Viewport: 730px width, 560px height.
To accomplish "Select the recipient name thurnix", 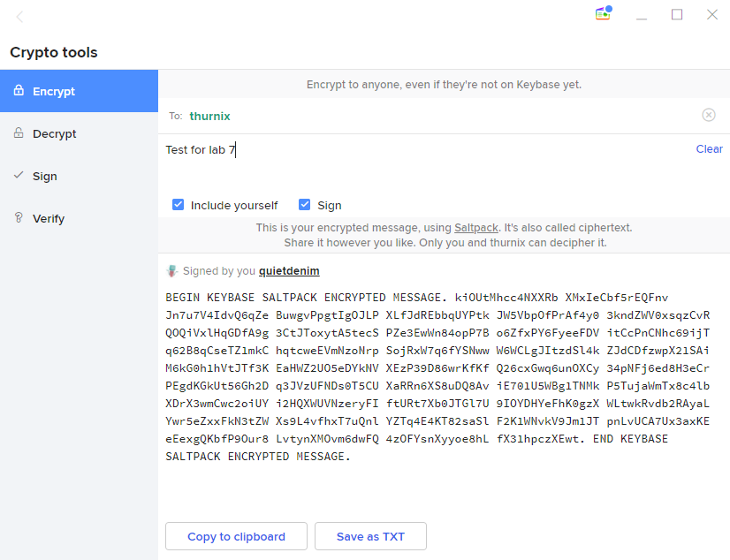I will coord(210,116).
